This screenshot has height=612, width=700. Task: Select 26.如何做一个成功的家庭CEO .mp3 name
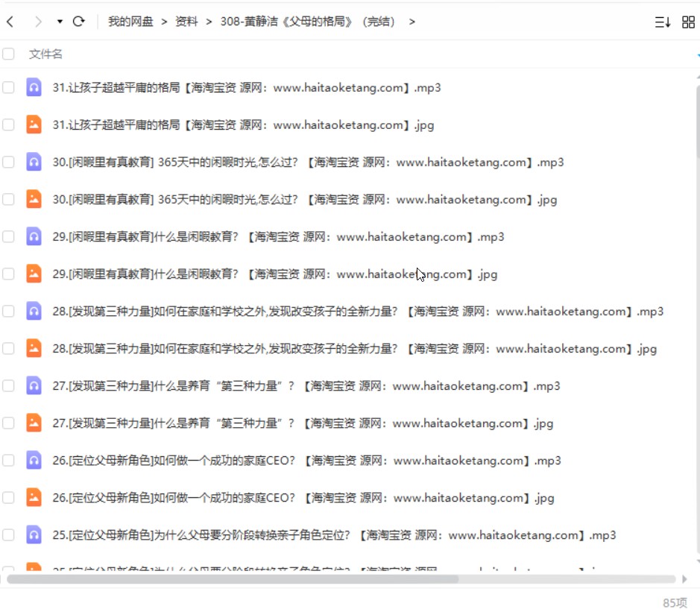pyautogui.click(x=306, y=460)
